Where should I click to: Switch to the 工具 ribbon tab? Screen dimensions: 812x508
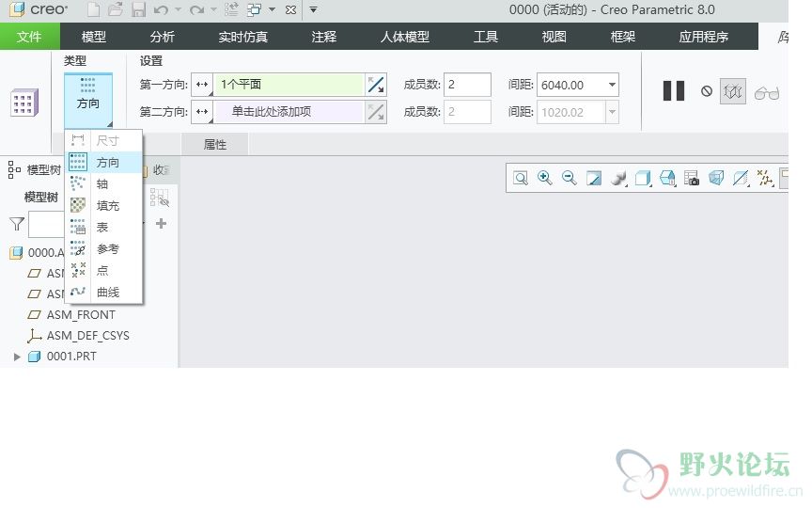tap(485, 37)
